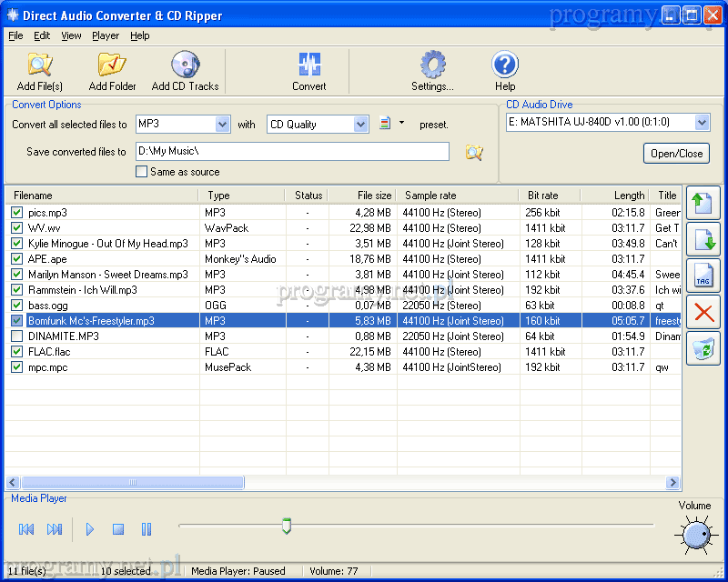
Task: Click the edit TAG icon in sidebar
Action: tap(703, 276)
